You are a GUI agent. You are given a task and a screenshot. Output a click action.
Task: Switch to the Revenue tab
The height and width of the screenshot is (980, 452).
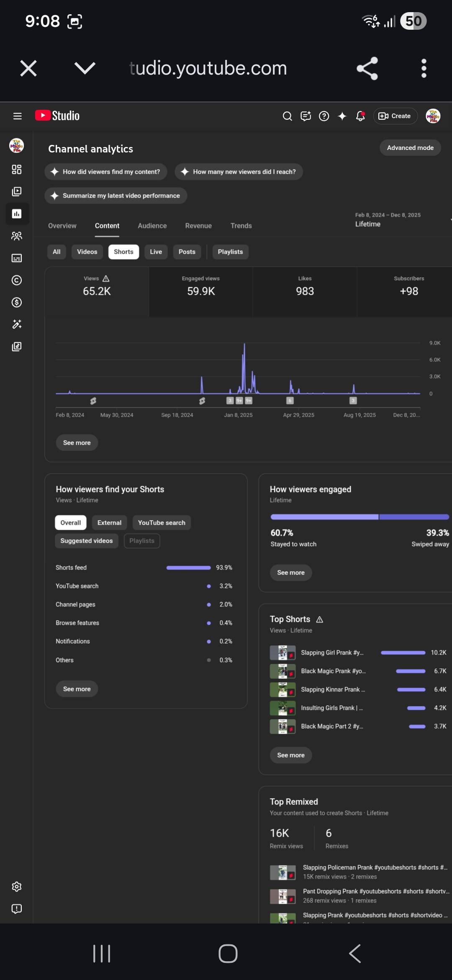click(198, 226)
